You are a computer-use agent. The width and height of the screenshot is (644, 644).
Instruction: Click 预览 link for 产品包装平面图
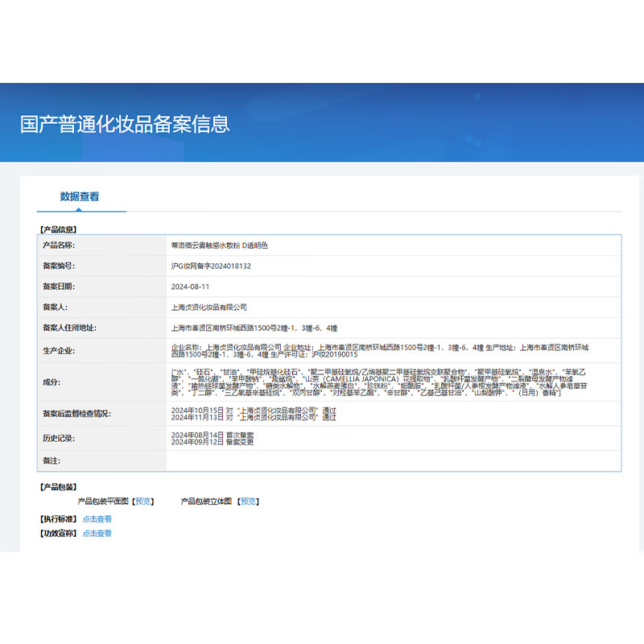144,501
